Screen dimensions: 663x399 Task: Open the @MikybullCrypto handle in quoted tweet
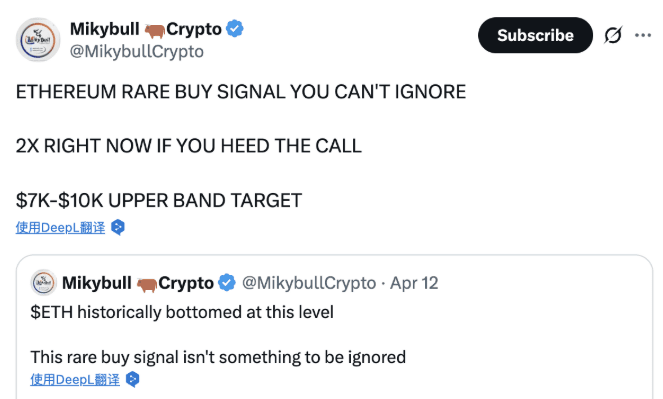click(309, 283)
